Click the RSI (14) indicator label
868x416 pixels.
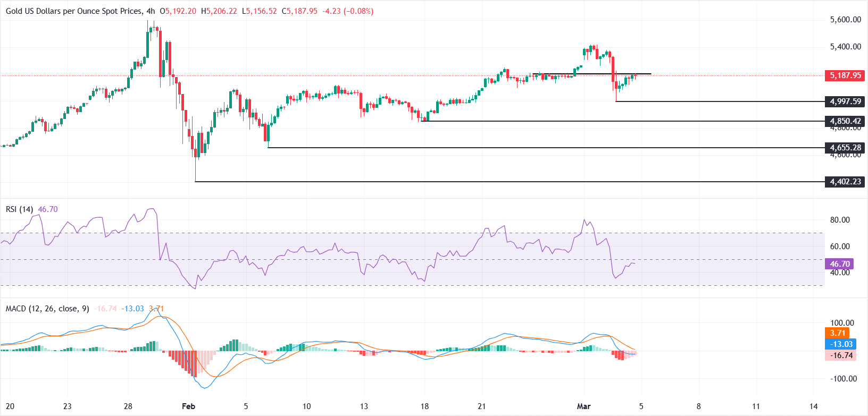pyautogui.click(x=19, y=209)
